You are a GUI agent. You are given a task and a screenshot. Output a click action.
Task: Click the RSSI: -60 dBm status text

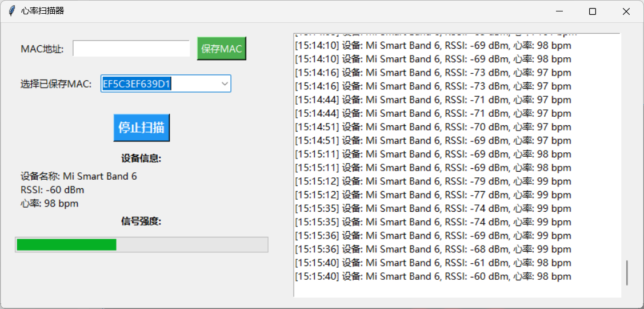point(52,190)
